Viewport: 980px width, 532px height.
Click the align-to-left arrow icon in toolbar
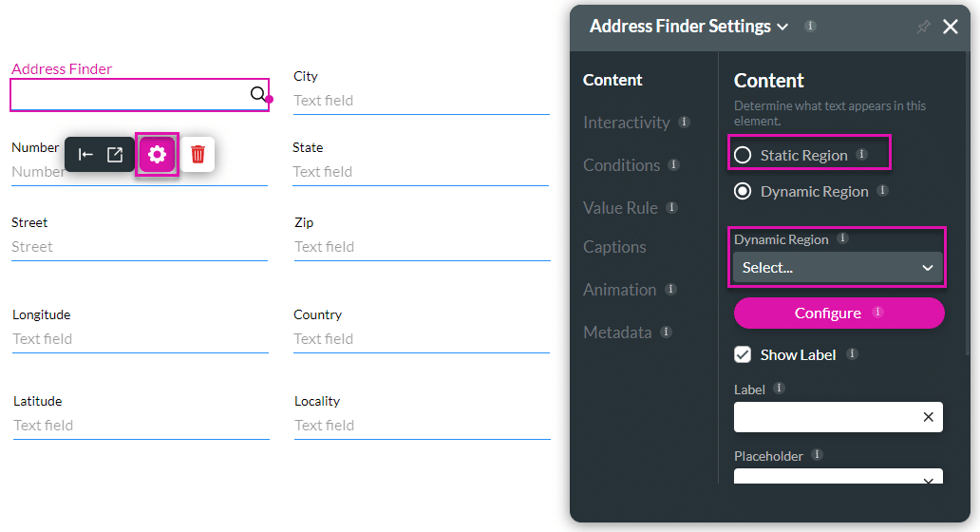[x=85, y=154]
